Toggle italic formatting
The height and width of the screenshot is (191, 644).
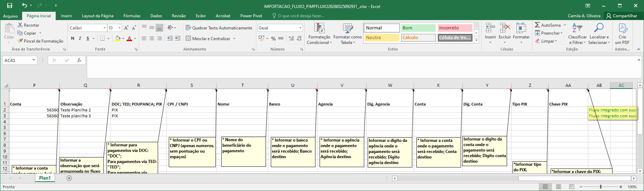tap(80, 38)
